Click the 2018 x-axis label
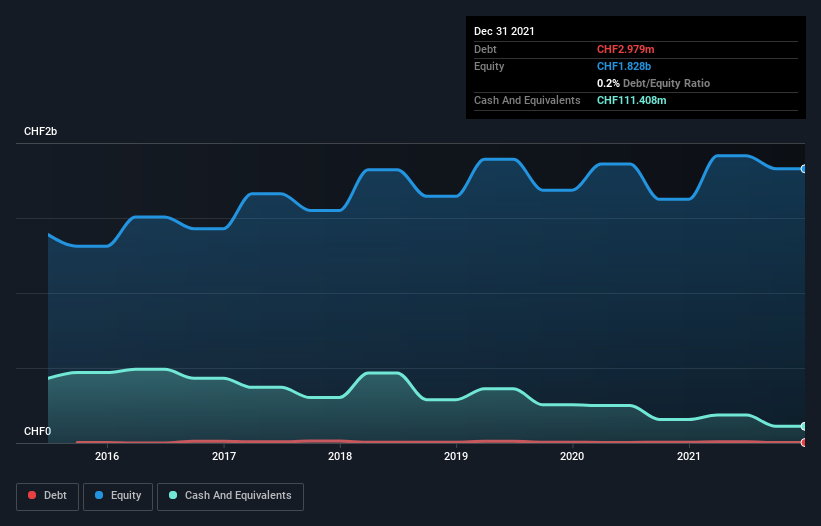821x526 pixels. tap(340, 456)
